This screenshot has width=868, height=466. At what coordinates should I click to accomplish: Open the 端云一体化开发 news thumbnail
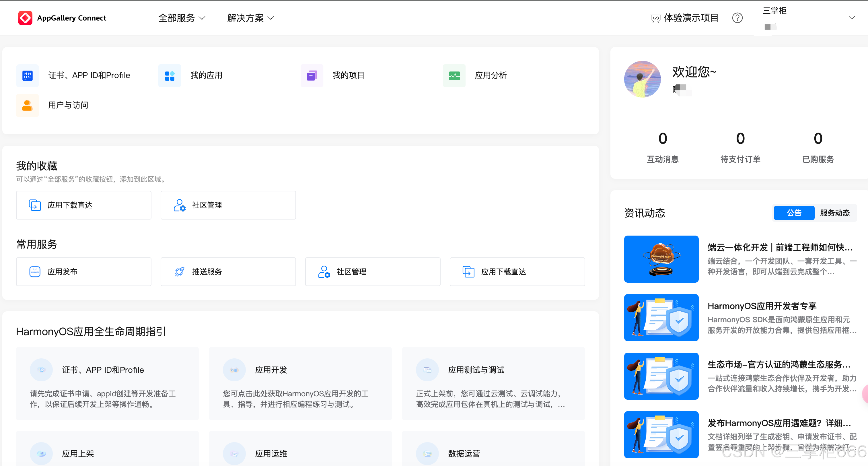[661, 259]
